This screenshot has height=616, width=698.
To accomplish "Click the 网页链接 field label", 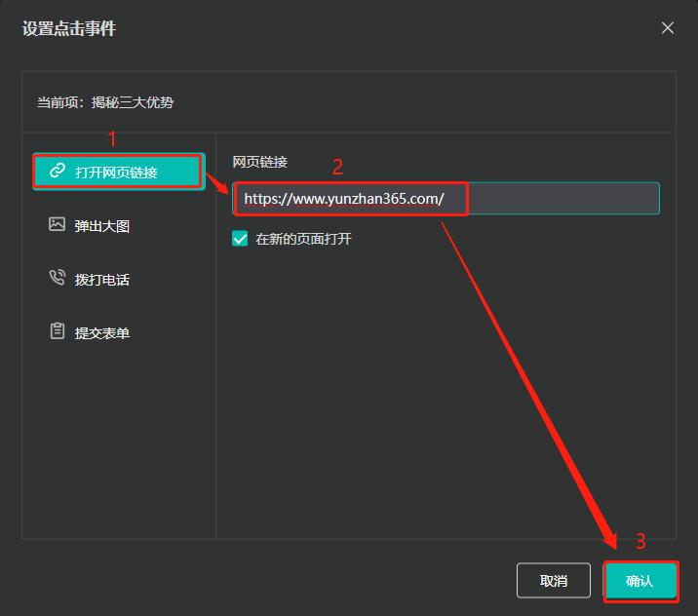I will click(259, 162).
